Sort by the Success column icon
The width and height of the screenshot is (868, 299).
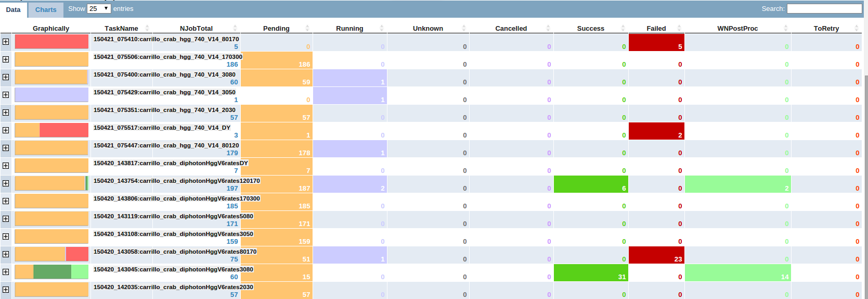(623, 28)
